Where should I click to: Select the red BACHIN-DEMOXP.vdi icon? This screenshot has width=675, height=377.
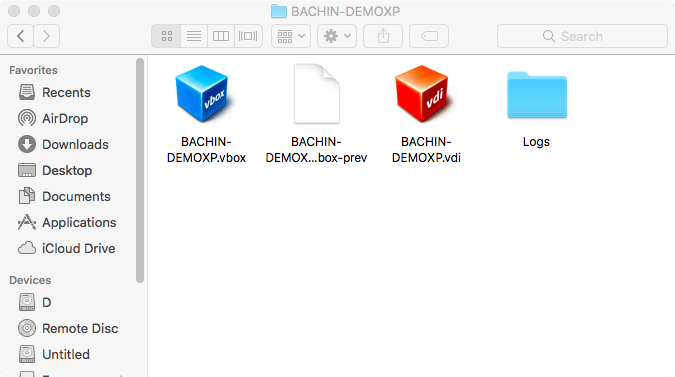point(423,93)
